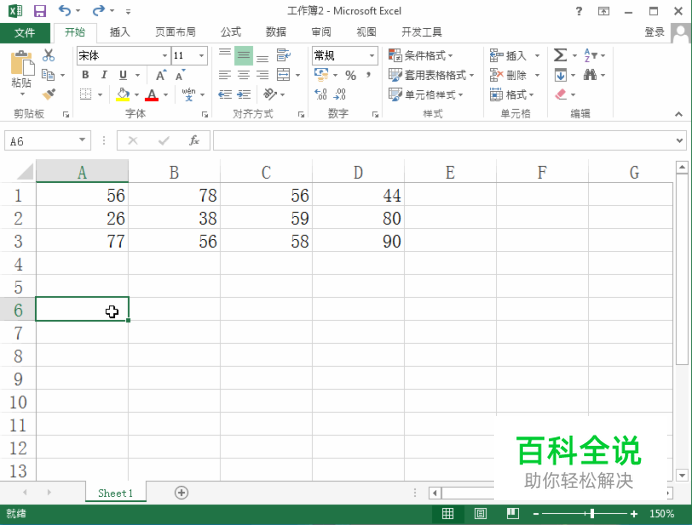Toggle top vertical alignment
Screen dimensions: 692x525
pos(225,55)
